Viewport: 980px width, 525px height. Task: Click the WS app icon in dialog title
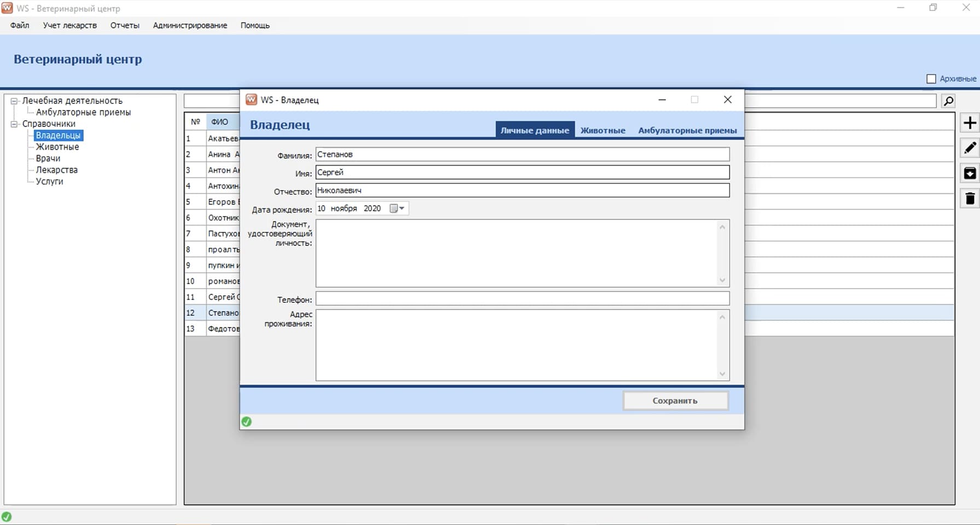pyautogui.click(x=252, y=100)
